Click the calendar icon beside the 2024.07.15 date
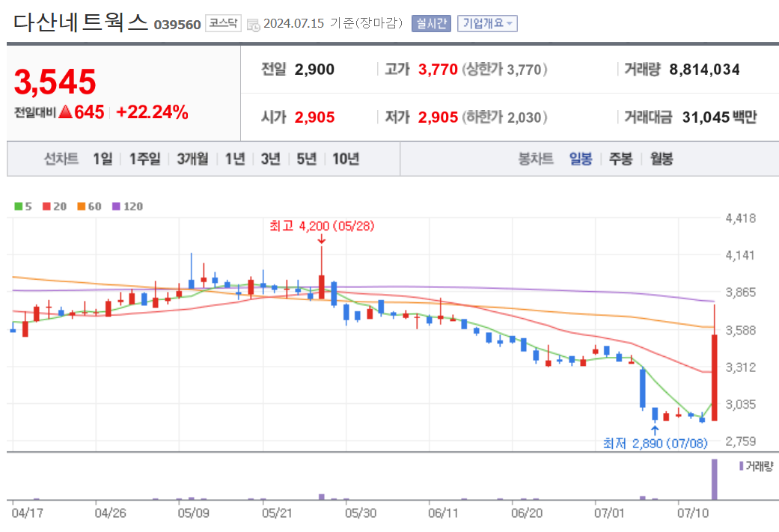Image resolution: width=779 pixels, height=532 pixels. coord(253,25)
